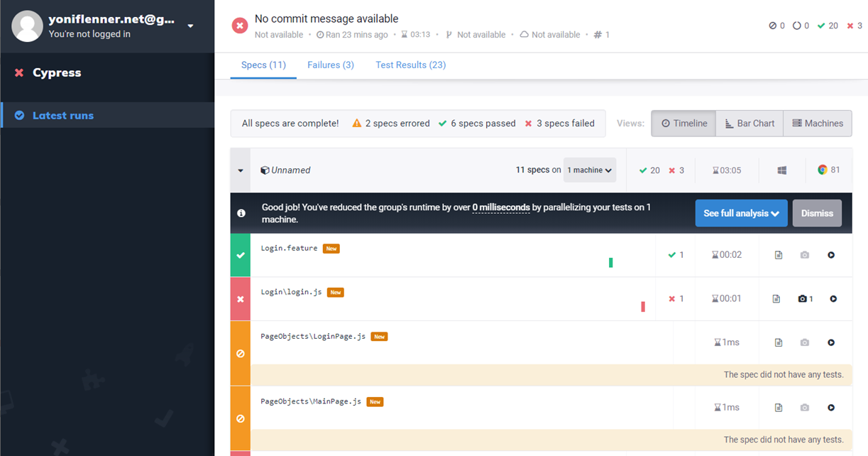Viewport: 868px width, 456px height.
Task: Play video for the Login.feature spec
Action: coord(831,255)
